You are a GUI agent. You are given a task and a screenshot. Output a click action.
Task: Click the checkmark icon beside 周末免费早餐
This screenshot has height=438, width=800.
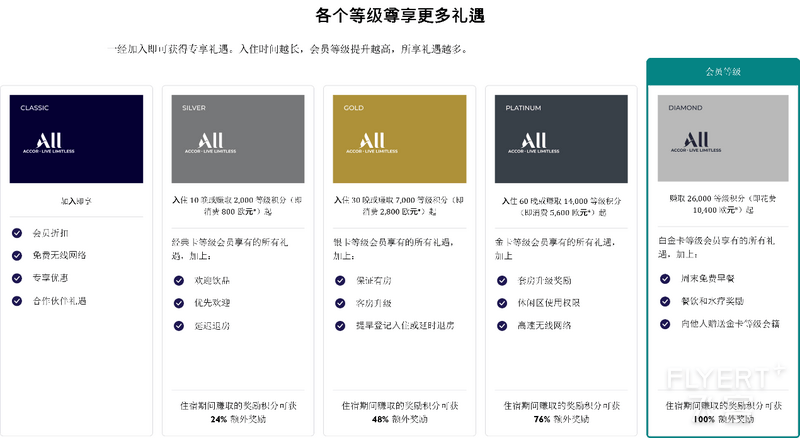click(x=665, y=279)
